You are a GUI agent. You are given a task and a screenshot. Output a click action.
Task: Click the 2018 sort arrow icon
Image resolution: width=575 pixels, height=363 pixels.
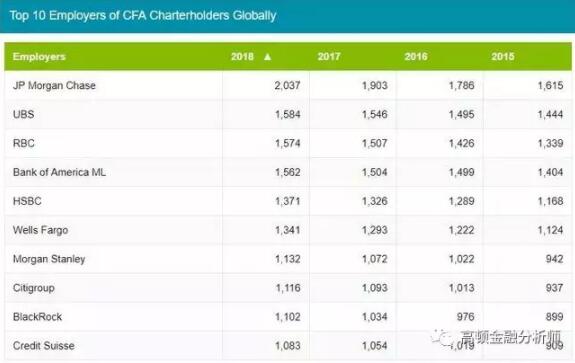[x=268, y=57]
